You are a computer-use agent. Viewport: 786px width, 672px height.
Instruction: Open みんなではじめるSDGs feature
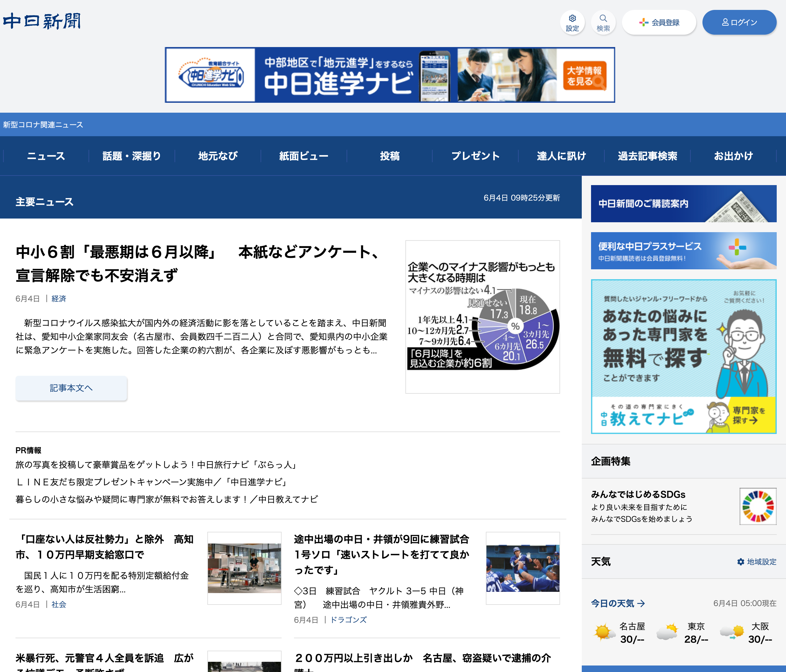coord(684,506)
